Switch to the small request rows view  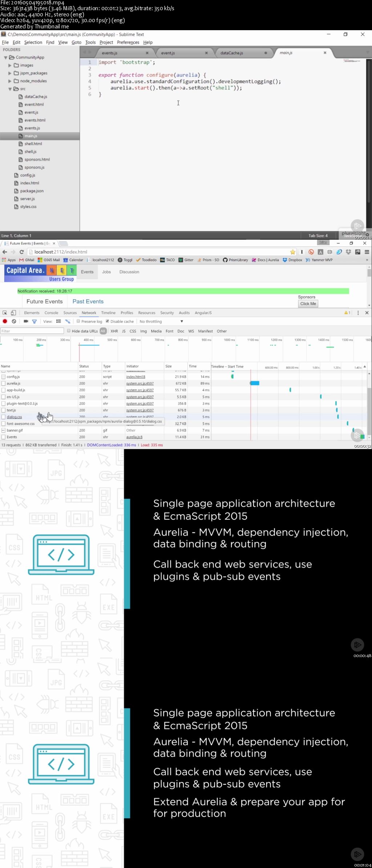(x=68, y=321)
